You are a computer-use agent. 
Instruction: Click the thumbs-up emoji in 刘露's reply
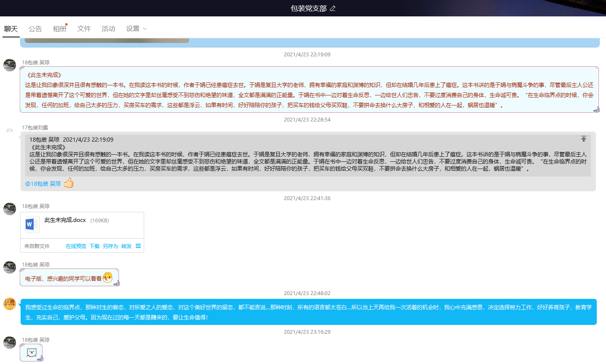pyautogui.click(x=69, y=183)
